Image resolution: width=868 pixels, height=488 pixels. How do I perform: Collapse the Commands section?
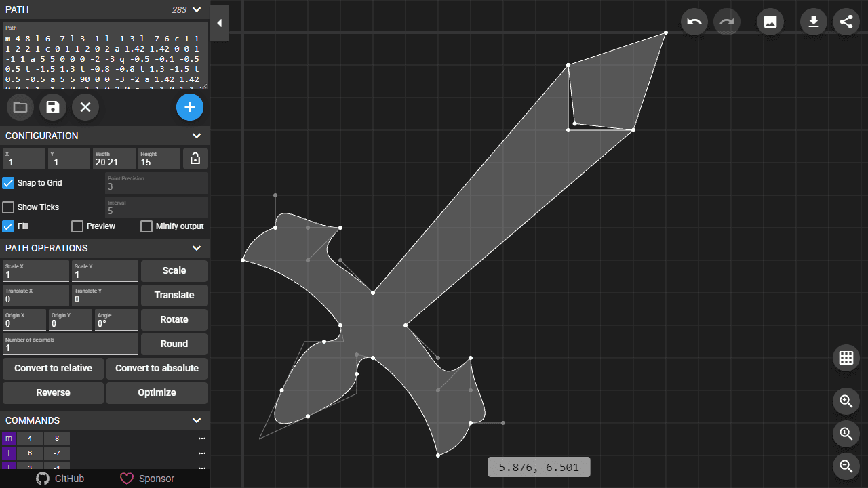tap(197, 420)
